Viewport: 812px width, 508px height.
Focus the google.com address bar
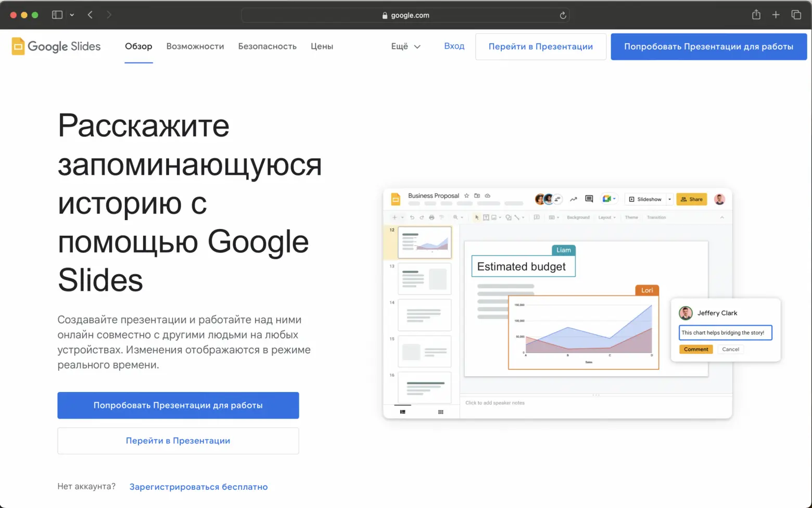pyautogui.click(x=405, y=16)
